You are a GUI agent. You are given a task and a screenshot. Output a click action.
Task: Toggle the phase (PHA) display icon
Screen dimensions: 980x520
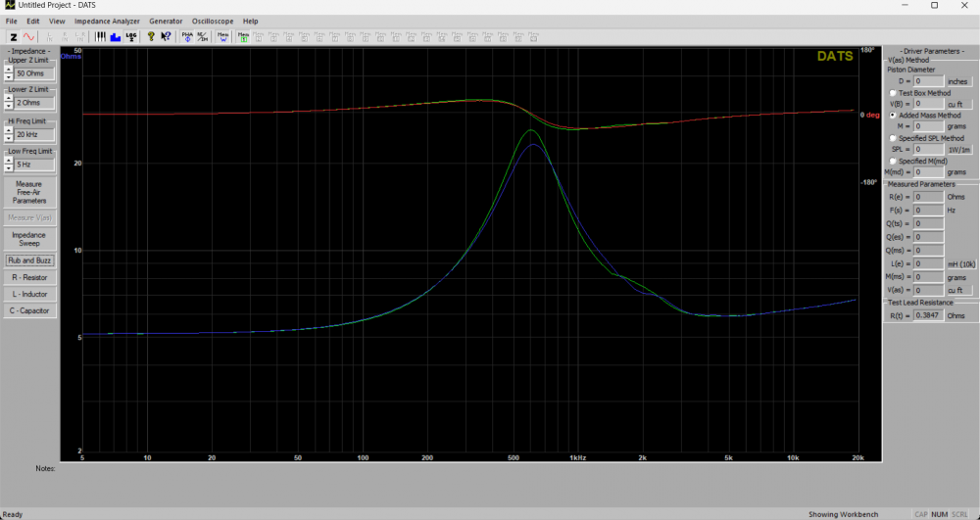click(187, 36)
